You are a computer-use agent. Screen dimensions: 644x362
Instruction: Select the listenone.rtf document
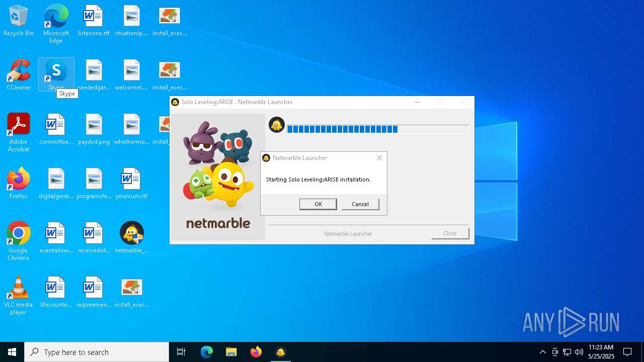tap(94, 21)
